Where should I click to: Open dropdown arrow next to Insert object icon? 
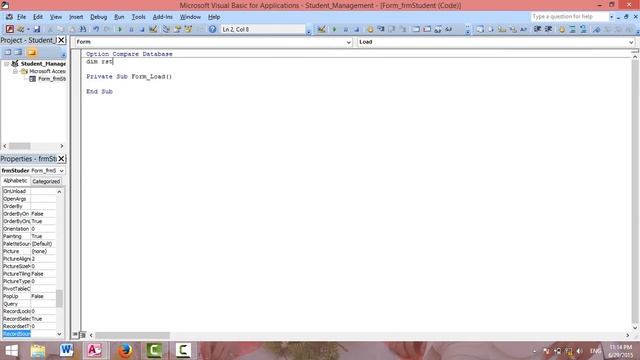(28, 29)
